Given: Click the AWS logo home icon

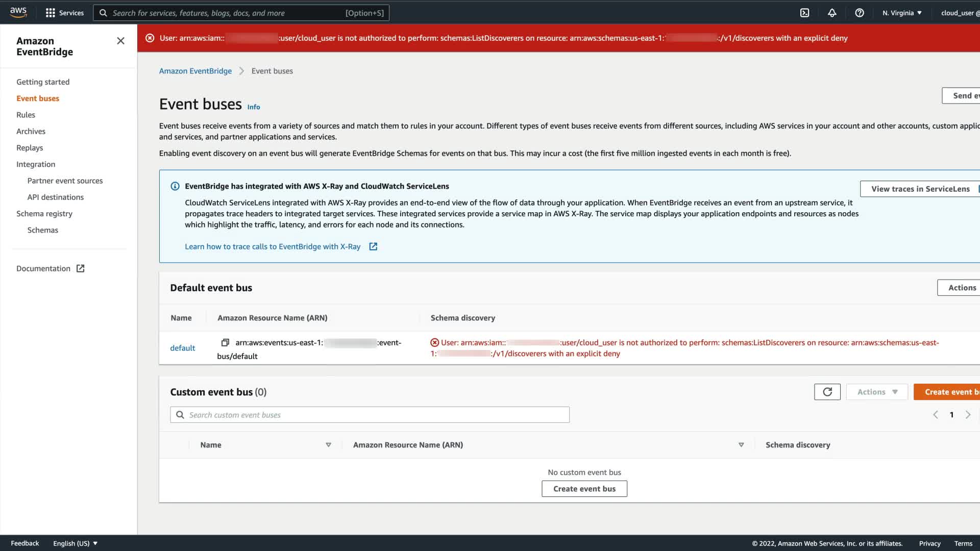Looking at the screenshot, I should coord(18,12).
